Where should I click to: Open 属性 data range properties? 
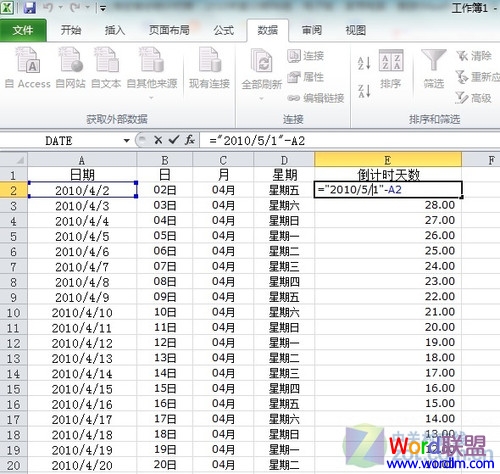pyautogui.click(x=306, y=77)
